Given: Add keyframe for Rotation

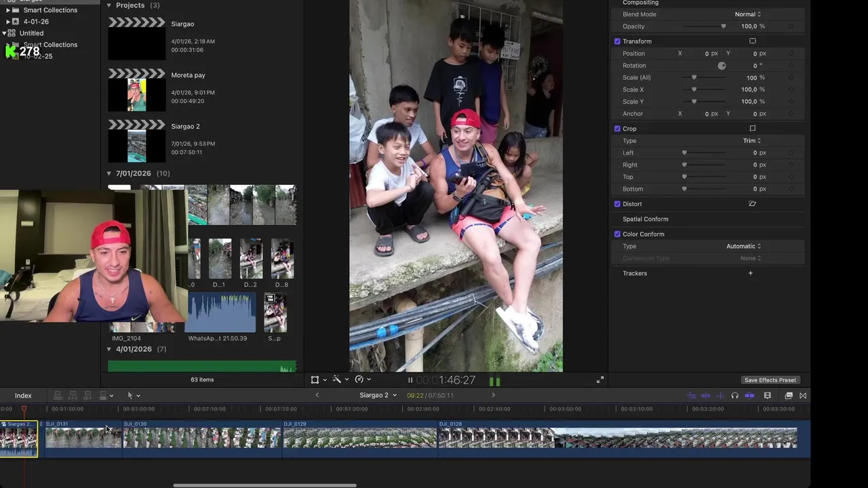Looking at the screenshot, I should 791,66.
